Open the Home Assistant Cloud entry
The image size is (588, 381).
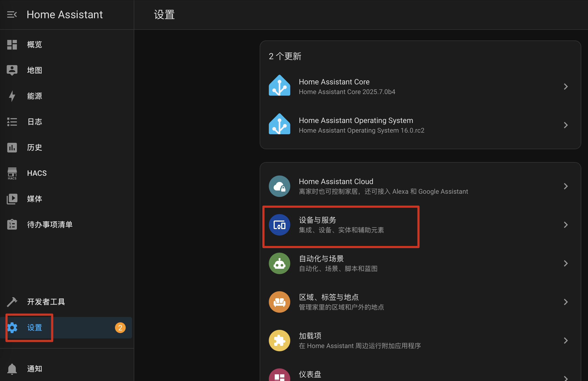click(420, 186)
